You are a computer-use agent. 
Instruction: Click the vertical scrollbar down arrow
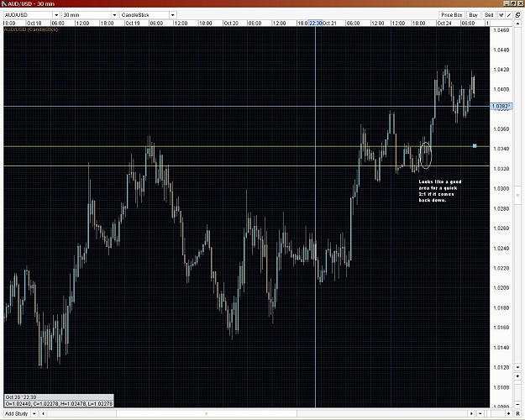tap(517, 367)
